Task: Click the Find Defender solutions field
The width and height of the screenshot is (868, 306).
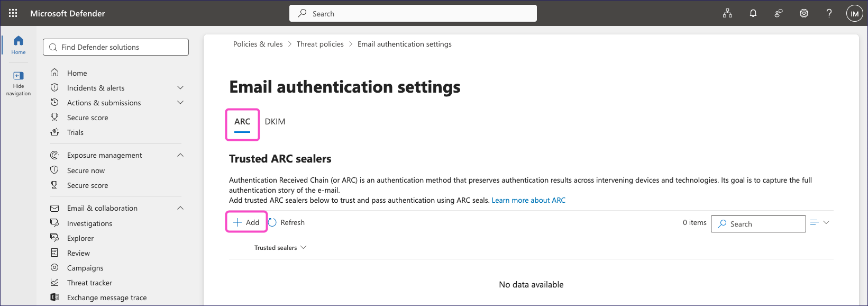Action: [x=116, y=47]
